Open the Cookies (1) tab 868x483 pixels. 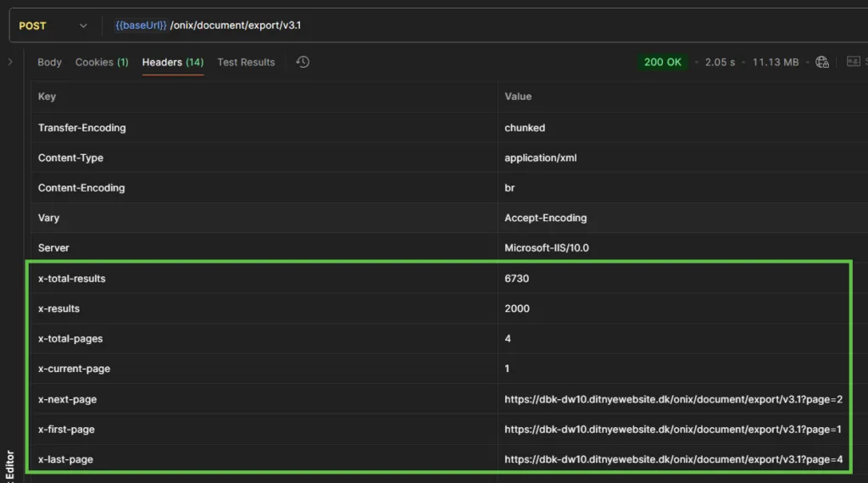pos(102,62)
